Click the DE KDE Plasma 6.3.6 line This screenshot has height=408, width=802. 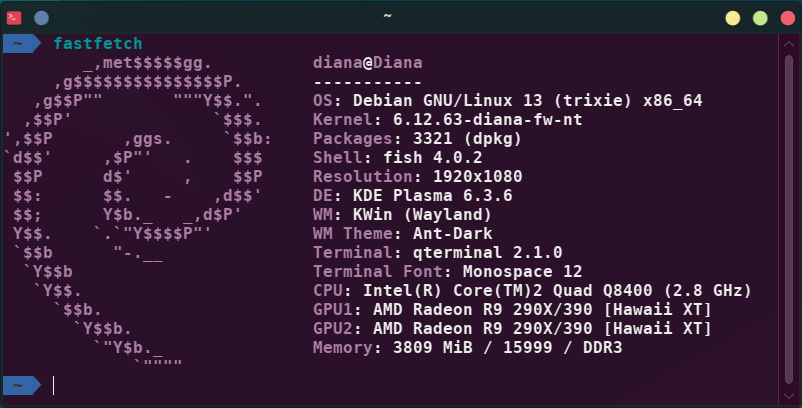tap(413, 195)
